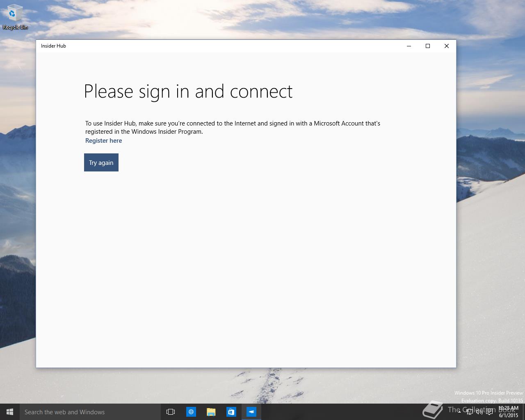
Task: Click the Show desktop strip in the taskbar
Action: (x=524, y=412)
